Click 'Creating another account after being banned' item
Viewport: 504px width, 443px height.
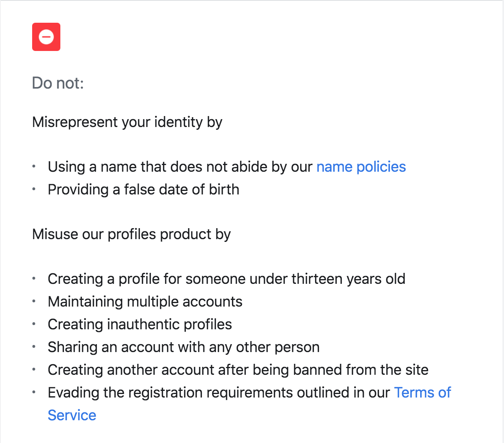pos(238,370)
